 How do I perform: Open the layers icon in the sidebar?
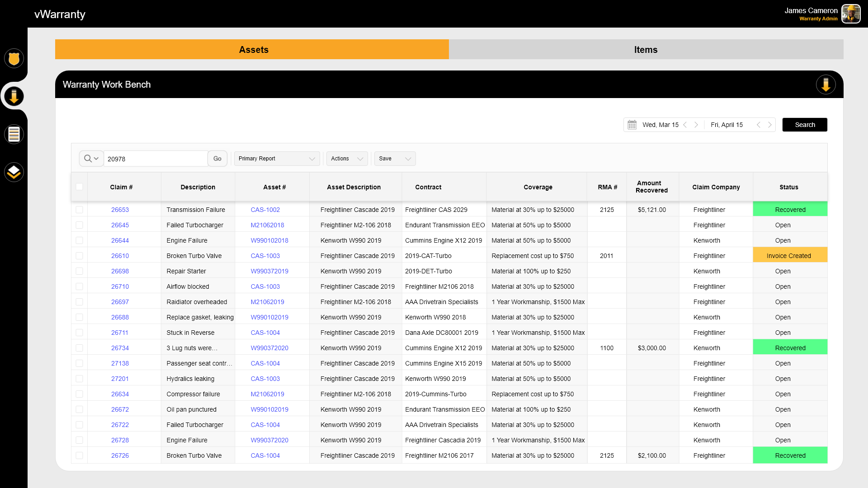tap(14, 172)
